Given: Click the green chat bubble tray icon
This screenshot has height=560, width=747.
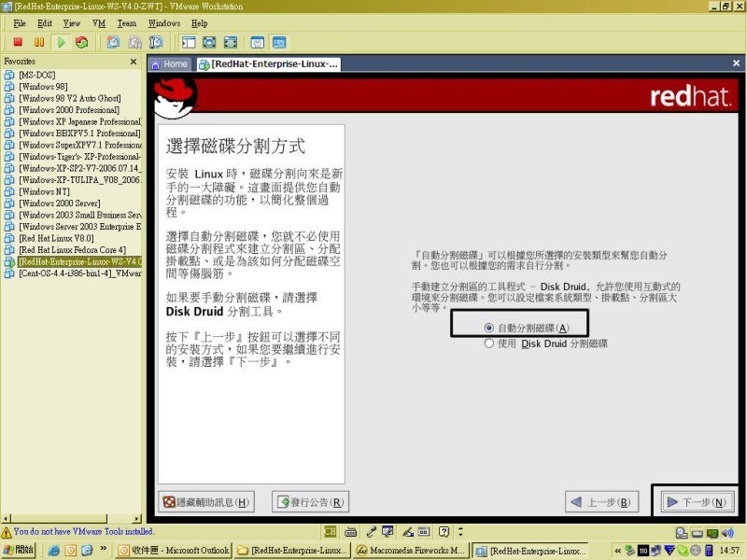Looking at the screenshot, I should [x=683, y=551].
